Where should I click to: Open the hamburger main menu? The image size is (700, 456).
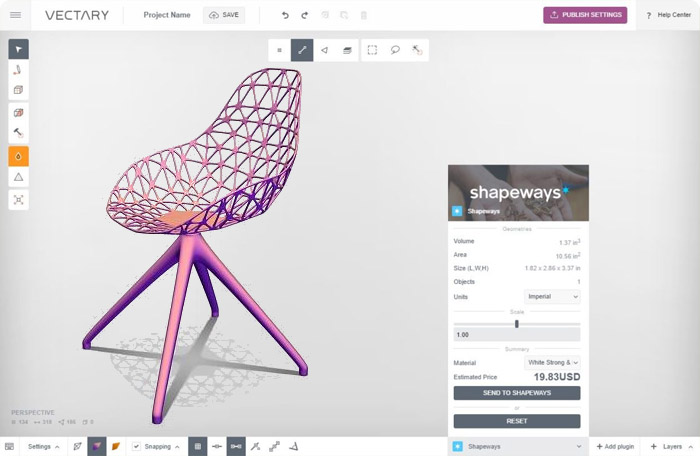15,15
